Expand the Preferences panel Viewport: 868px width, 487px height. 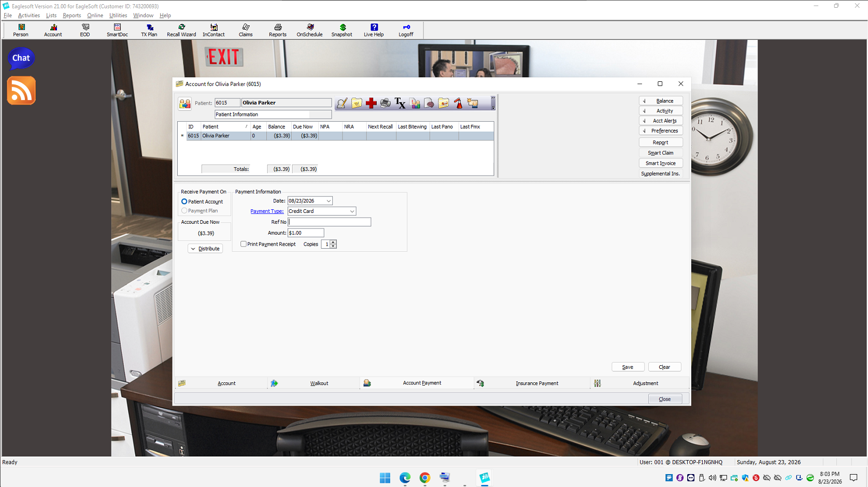coord(661,131)
